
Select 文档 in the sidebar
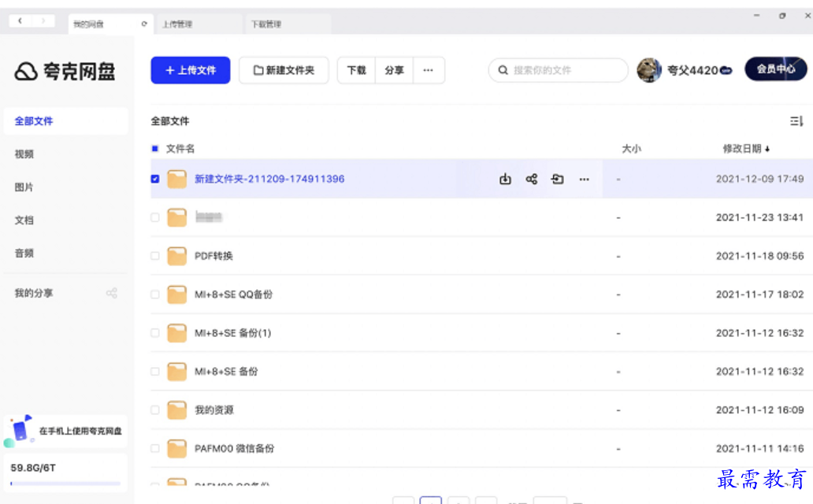[x=24, y=220]
